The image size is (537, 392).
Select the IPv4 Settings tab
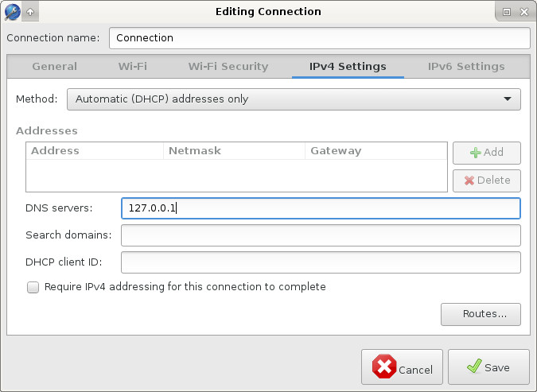tap(348, 67)
